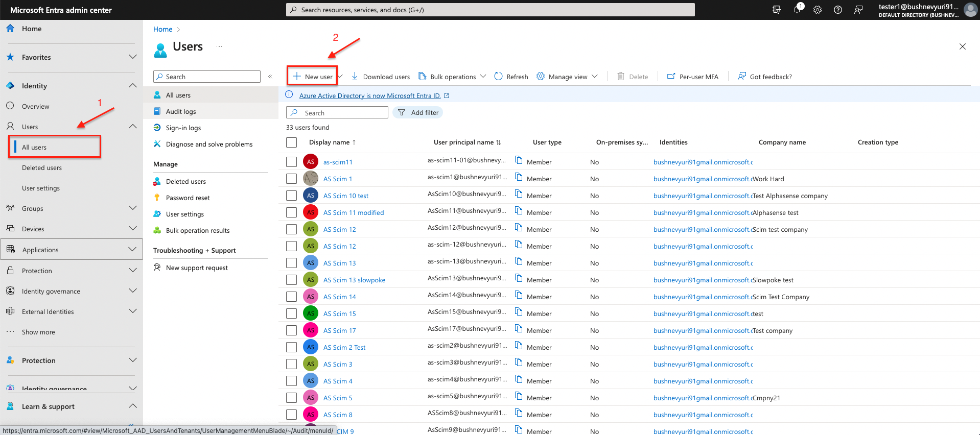Screen dimensions: 980x435
Task: Select the checkbox for AS Scim 11 modified
Action: tap(291, 212)
